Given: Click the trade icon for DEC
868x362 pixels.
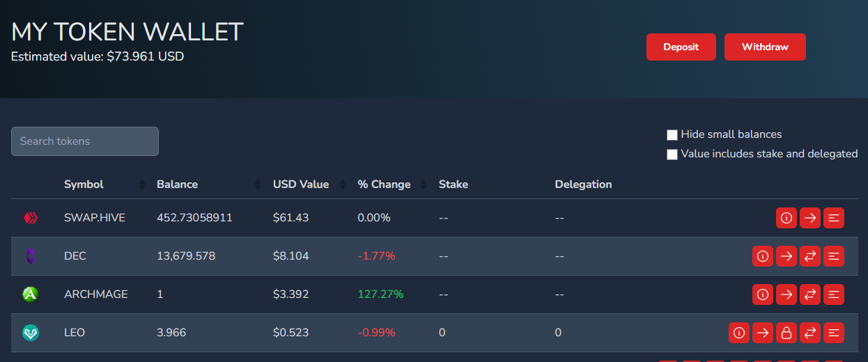Looking at the screenshot, I should click(x=810, y=256).
